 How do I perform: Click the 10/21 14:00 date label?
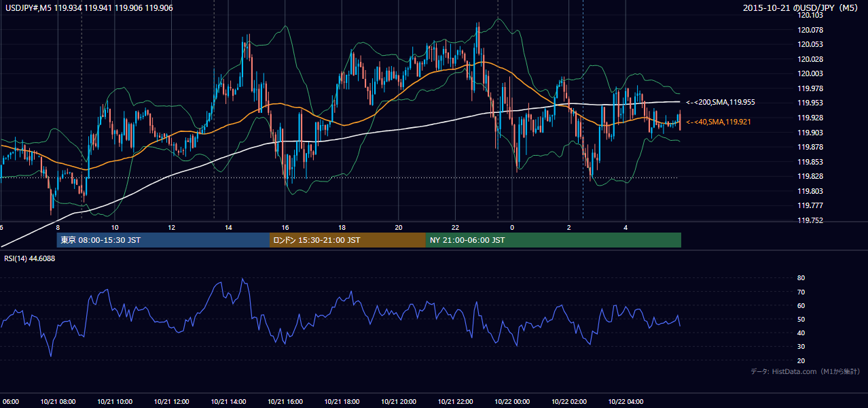[x=228, y=401]
